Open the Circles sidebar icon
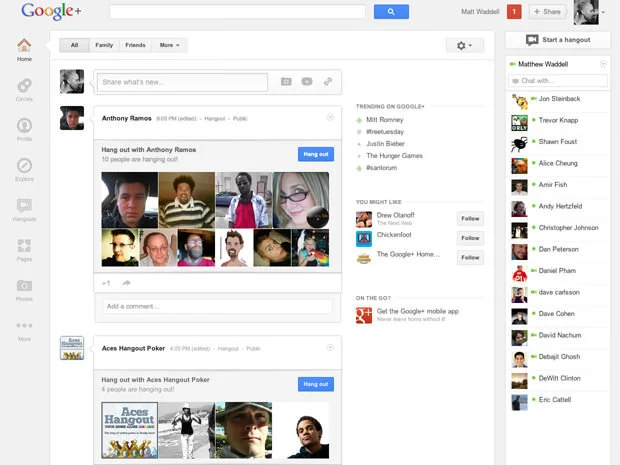This screenshot has height=465, width=620. click(x=24, y=87)
